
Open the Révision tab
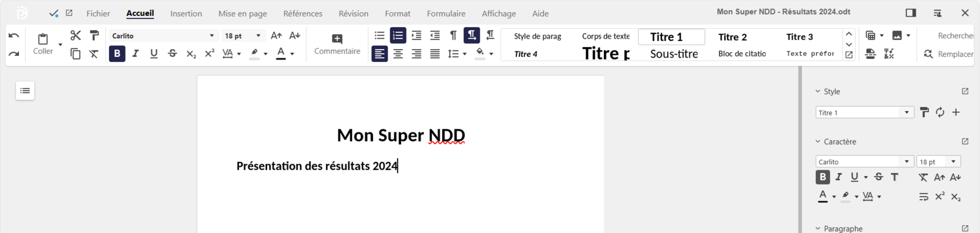353,13
